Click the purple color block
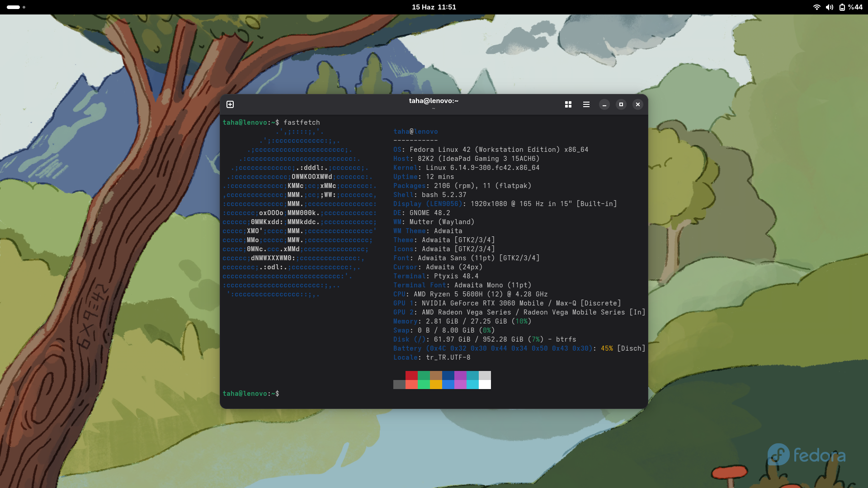This screenshot has width=868, height=488. (460, 375)
